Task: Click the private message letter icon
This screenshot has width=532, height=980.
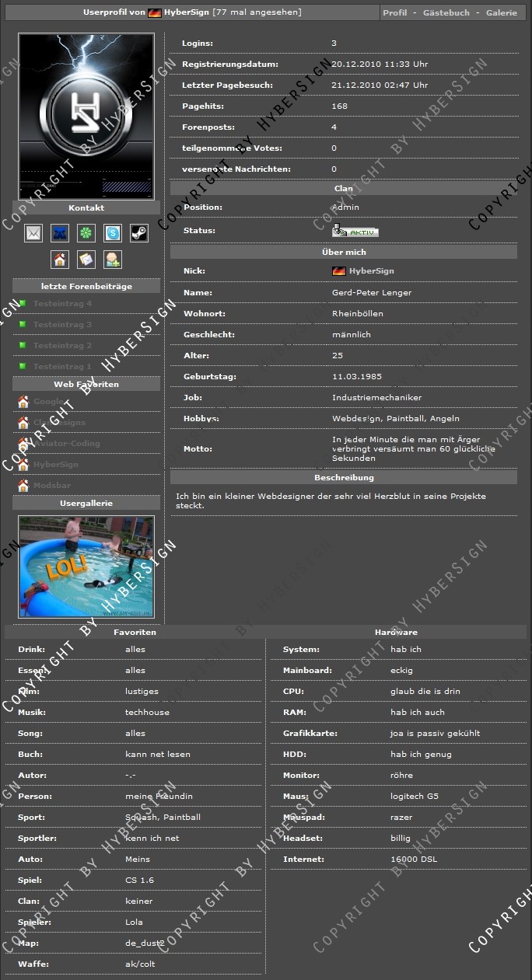Action: [x=86, y=260]
